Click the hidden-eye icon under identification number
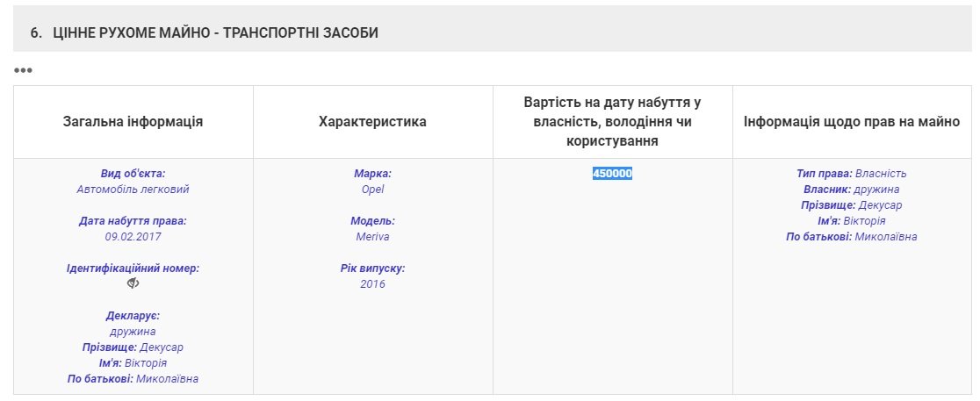 [133, 283]
